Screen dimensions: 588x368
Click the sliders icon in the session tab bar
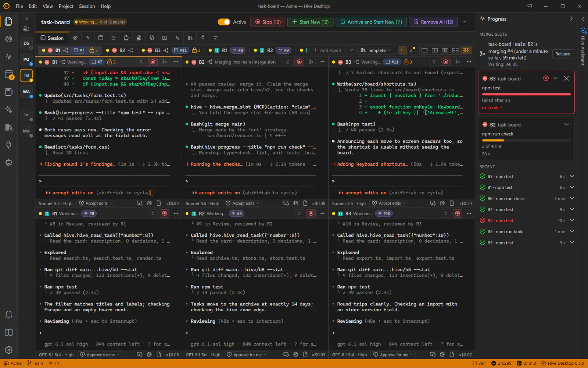tap(216, 38)
